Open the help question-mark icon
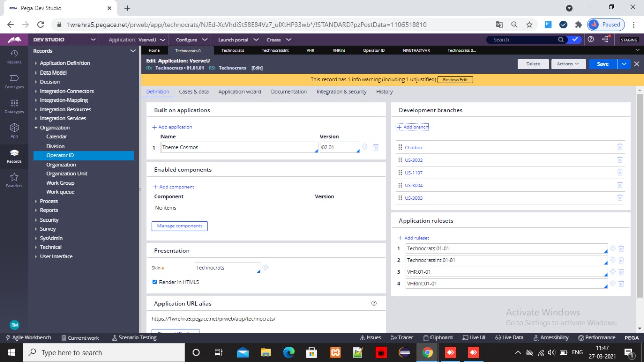The width and height of the screenshot is (644, 362). (x=591, y=40)
